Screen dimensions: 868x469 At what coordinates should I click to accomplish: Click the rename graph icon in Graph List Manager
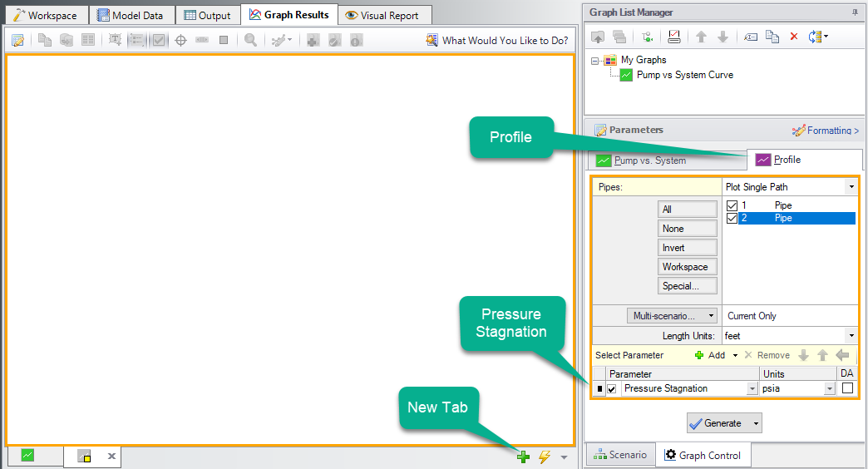coord(750,37)
